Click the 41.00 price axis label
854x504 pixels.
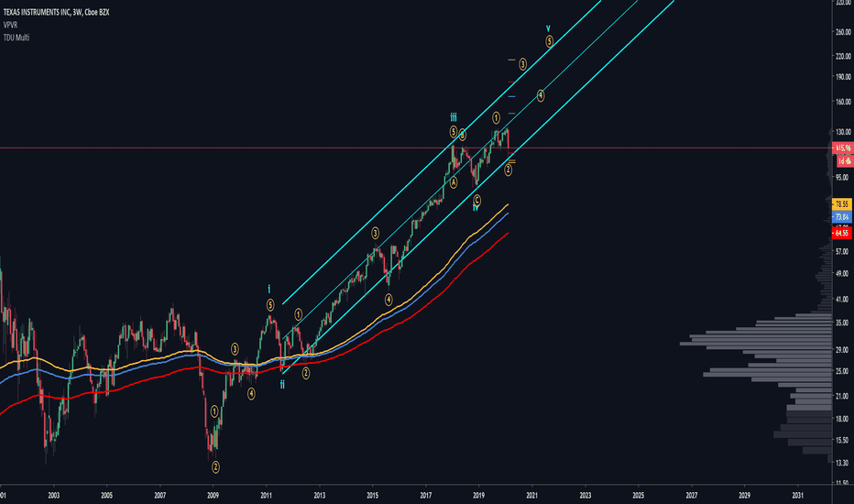[x=843, y=299]
